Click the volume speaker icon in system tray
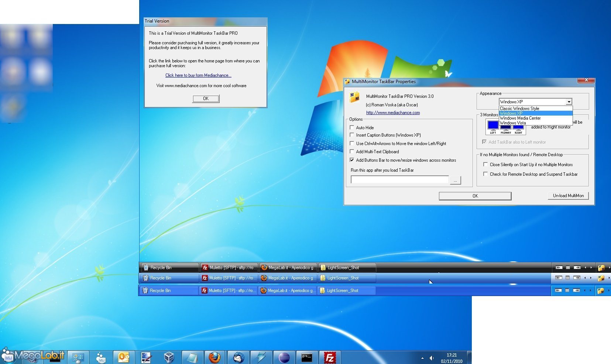This screenshot has width=611, height=364. click(x=432, y=358)
